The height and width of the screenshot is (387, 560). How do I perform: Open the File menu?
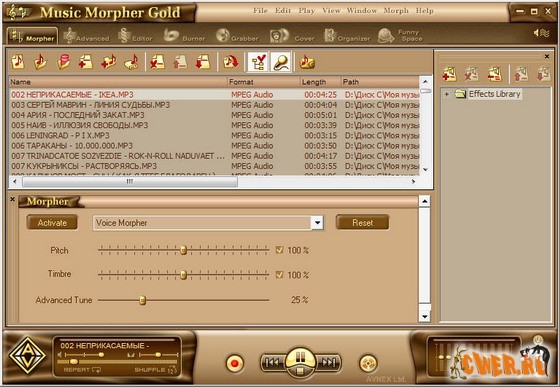260,11
